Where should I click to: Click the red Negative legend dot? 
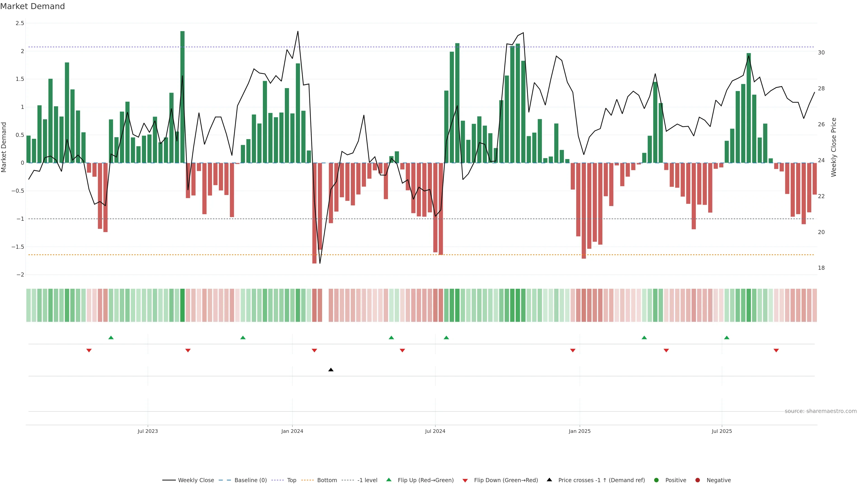click(698, 480)
